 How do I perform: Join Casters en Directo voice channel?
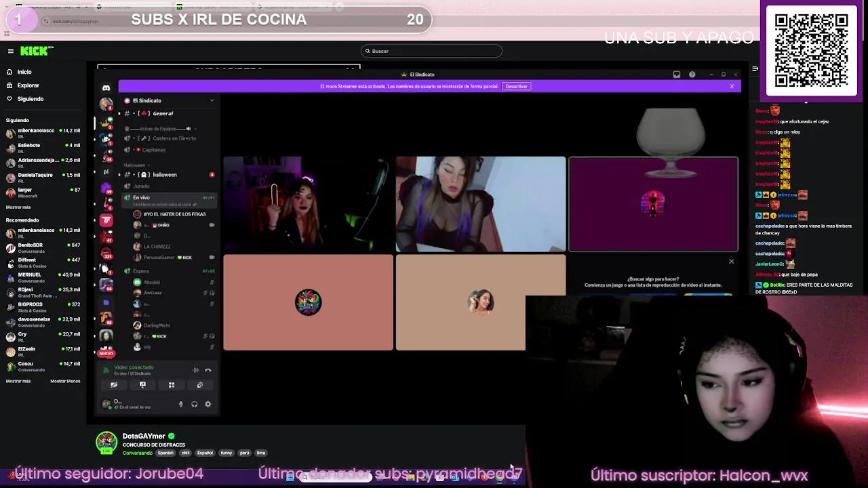click(x=170, y=138)
